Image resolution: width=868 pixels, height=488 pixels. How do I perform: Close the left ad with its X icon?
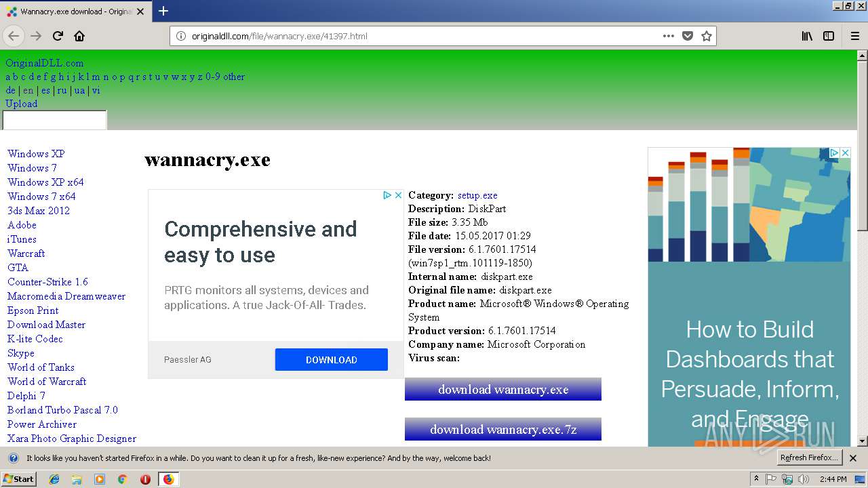pyautogui.click(x=398, y=195)
